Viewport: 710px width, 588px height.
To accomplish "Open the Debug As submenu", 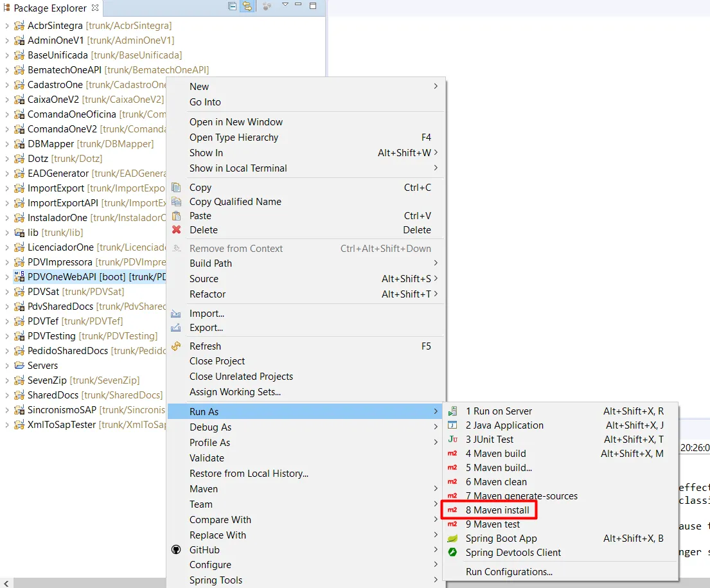I will coord(306,427).
